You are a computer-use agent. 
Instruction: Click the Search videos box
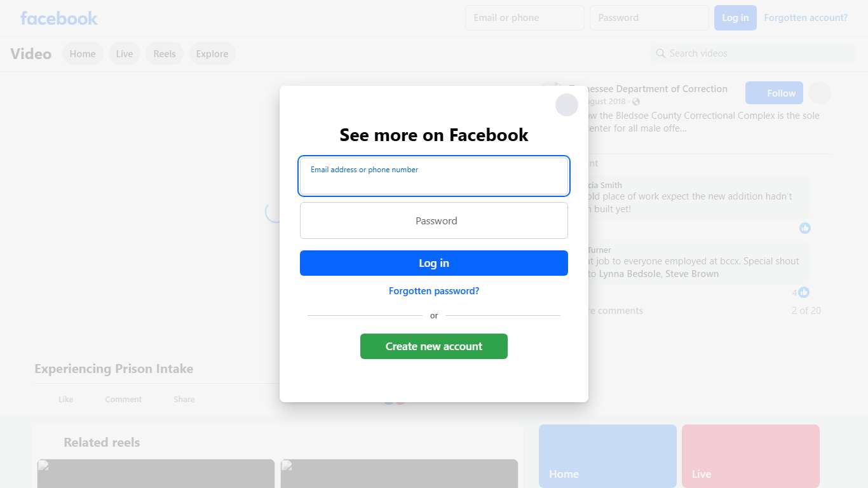[753, 53]
